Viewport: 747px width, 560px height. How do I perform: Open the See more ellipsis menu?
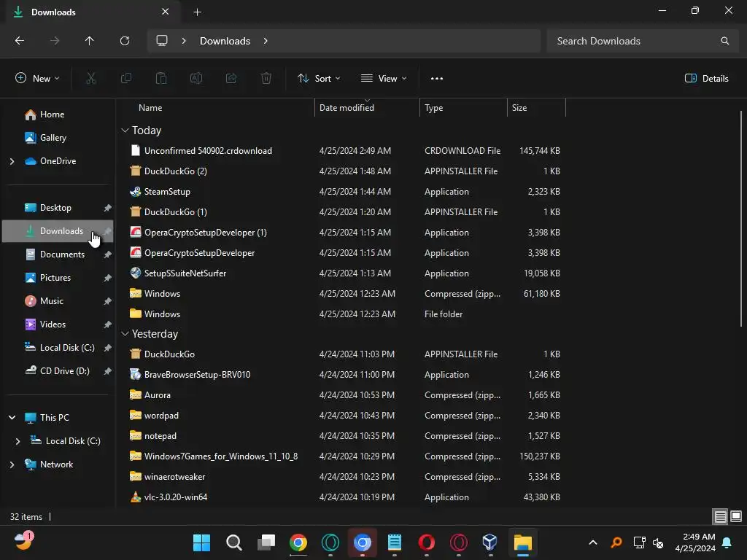436,79
